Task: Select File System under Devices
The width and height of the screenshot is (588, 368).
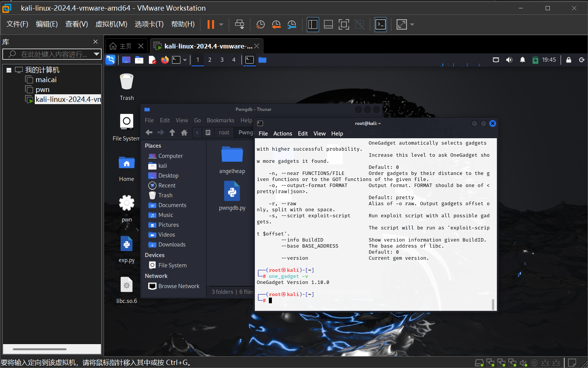Action: (x=168, y=265)
